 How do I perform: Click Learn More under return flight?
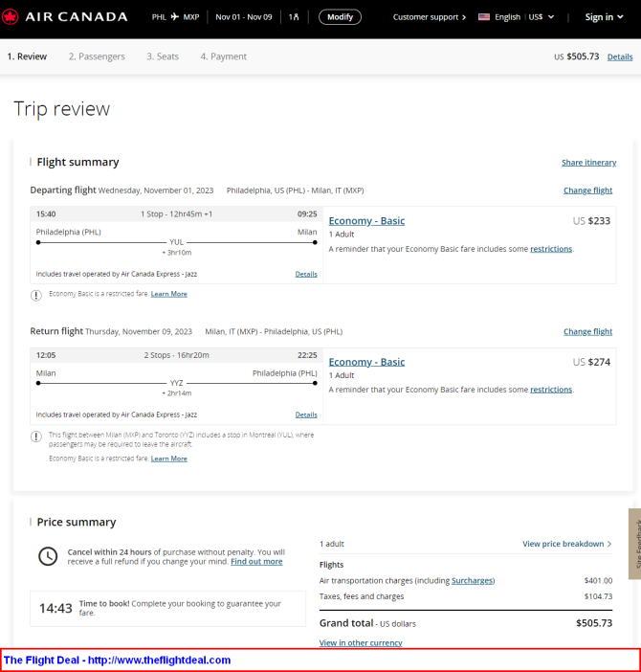pyautogui.click(x=169, y=459)
